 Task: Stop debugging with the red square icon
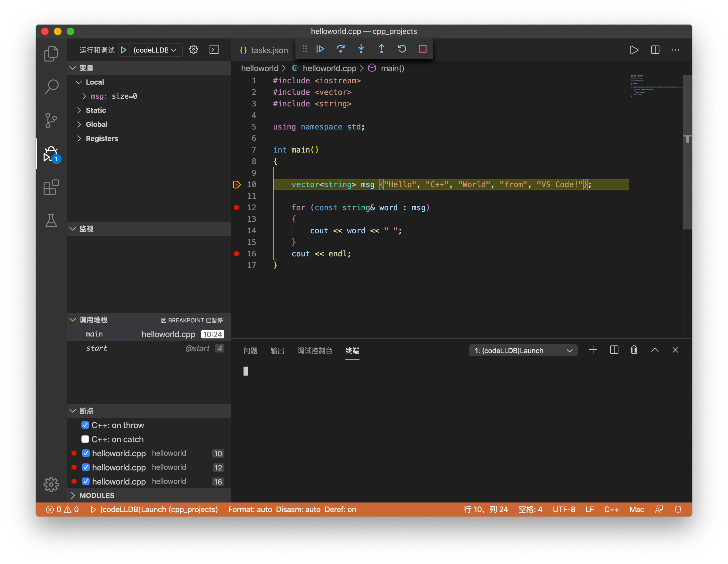pos(422,49)
